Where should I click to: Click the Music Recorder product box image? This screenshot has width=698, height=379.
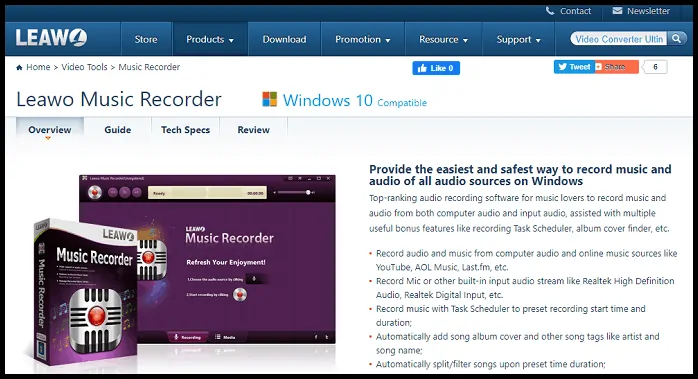pyautogui.click(x=85, y=292)
